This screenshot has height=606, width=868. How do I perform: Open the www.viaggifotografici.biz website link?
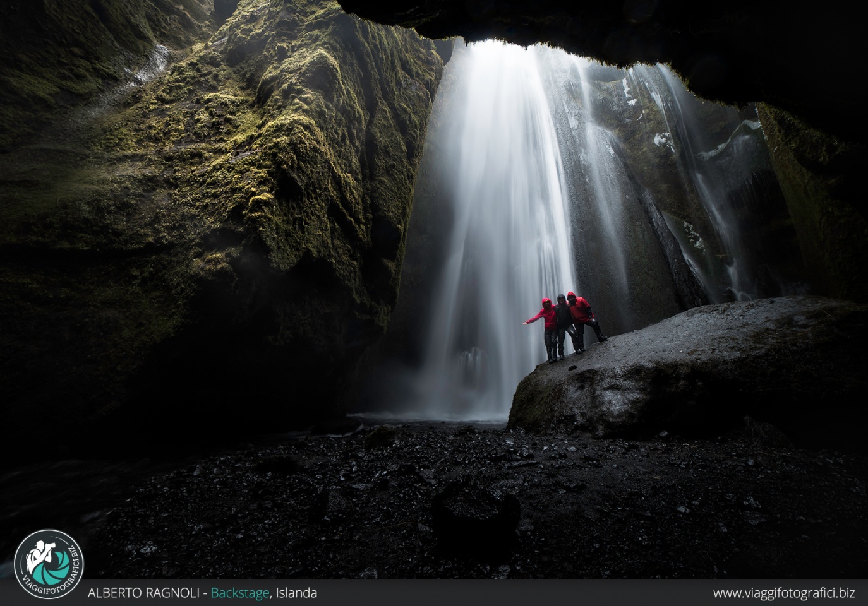coord(783,593)
